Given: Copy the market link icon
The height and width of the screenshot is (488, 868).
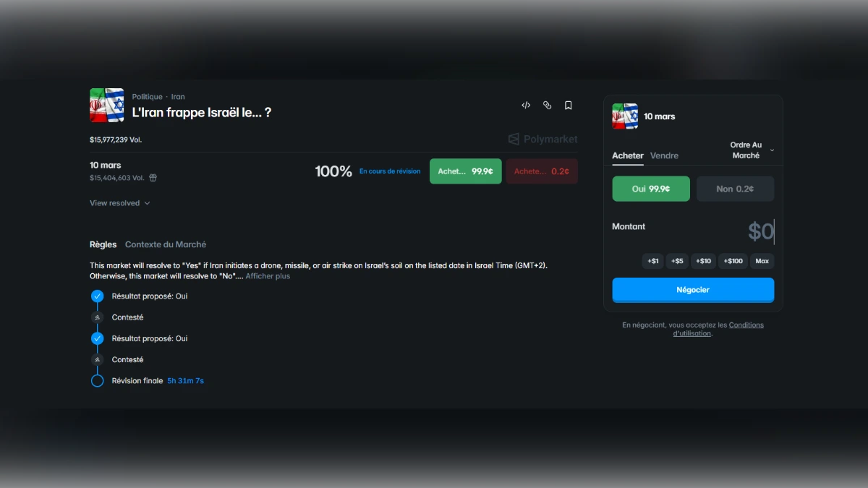Looking at the screenshot, I should point(547,106).
